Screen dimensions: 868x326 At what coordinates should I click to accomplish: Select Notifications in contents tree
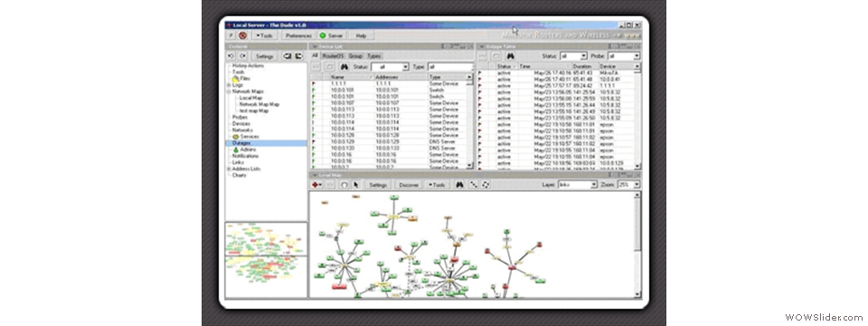point(246,156)
